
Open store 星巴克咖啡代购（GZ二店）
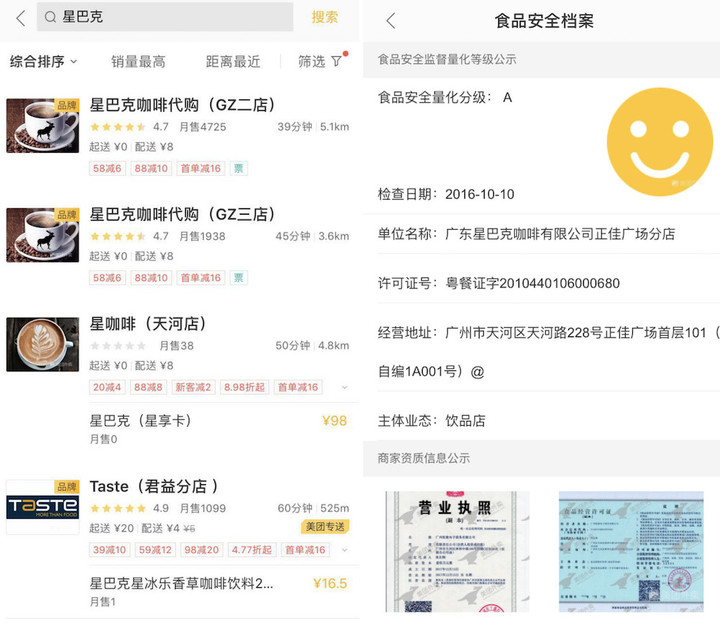(182, 105)
